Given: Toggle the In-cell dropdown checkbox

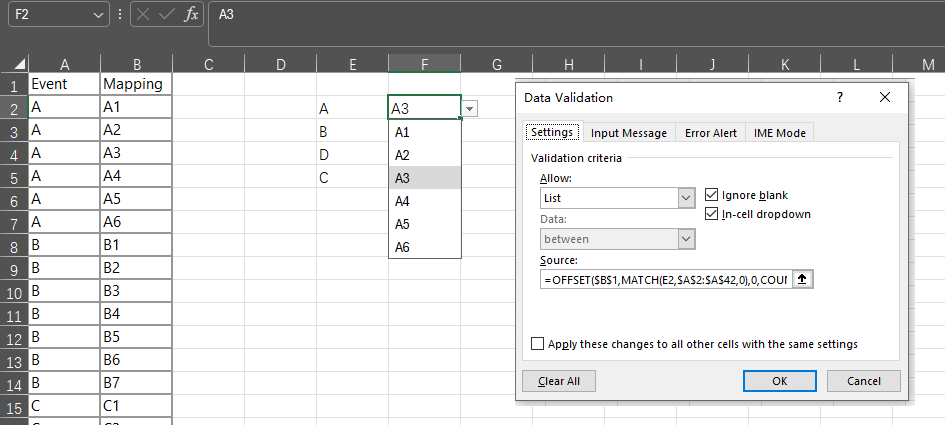Looking at the screenshot, I should 711,213.
